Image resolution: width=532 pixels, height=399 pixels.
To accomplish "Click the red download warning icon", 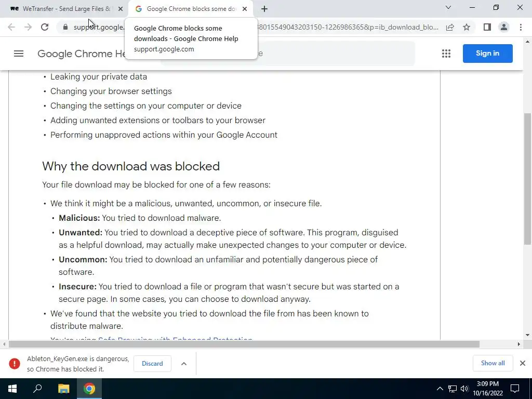I will click(15, 363).
